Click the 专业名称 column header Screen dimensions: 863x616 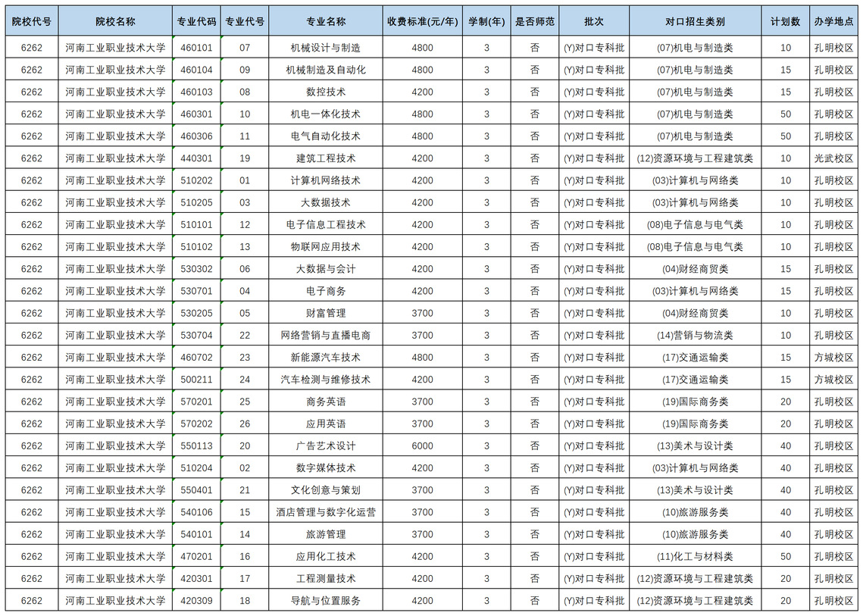click(326, 22)
